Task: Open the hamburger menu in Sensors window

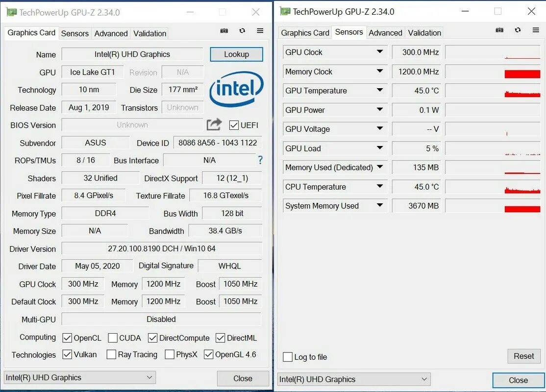Action: 536,30
